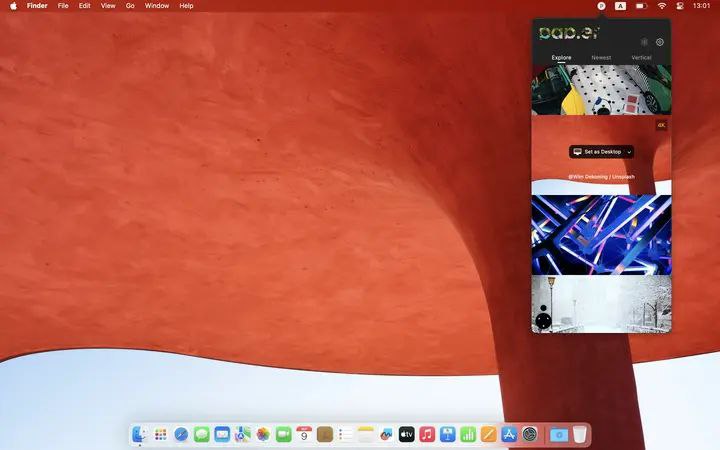The height and width of the screenshot is (450, 720).
Task: Click the pap.er logo
Action: click(x=569, y=33)
